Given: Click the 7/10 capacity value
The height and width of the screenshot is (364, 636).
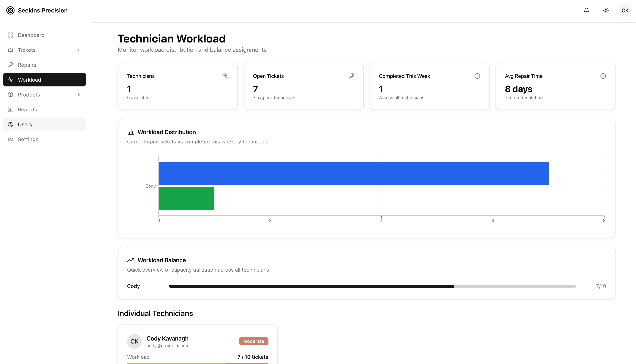Looking at the screenshot, I should 601,286.
